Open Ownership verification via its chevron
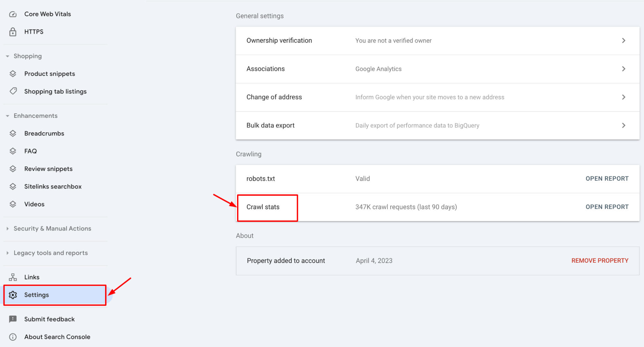 (624, 41)
